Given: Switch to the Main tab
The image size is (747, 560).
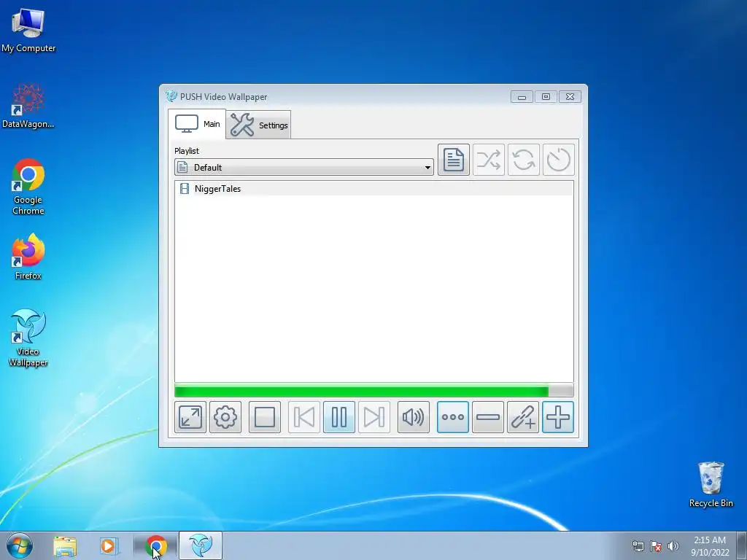Looking at the screenshot, I should click(197, 124).
